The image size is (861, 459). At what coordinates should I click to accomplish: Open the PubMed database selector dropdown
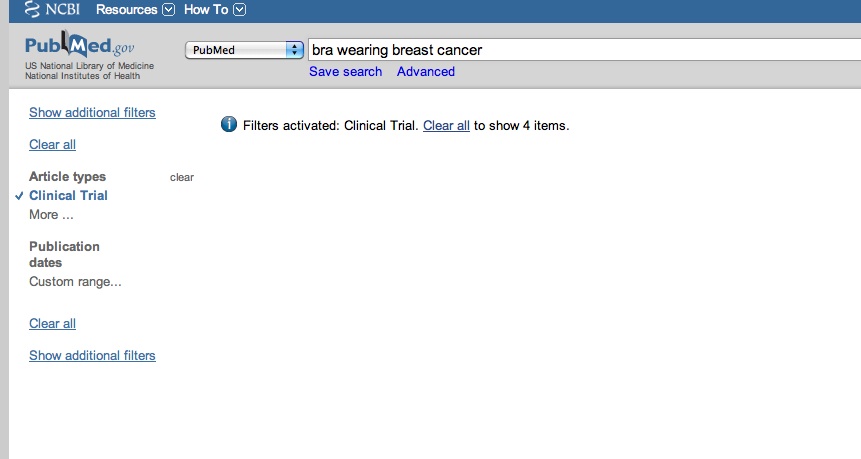(x=245, y=50)
